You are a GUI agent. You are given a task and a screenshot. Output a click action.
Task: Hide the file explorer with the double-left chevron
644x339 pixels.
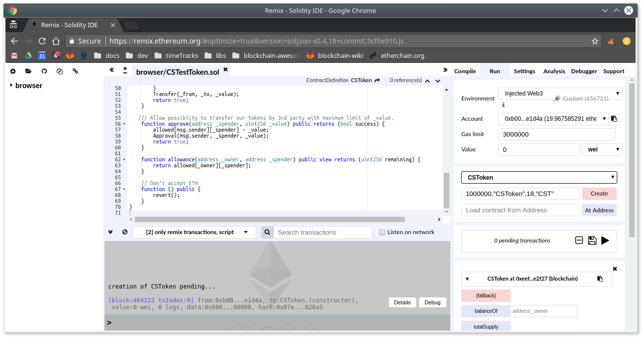tap(112, 70)
